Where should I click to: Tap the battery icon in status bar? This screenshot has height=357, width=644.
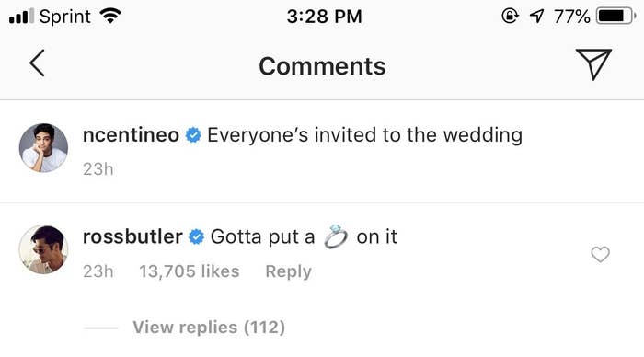[x=615, y=17]
